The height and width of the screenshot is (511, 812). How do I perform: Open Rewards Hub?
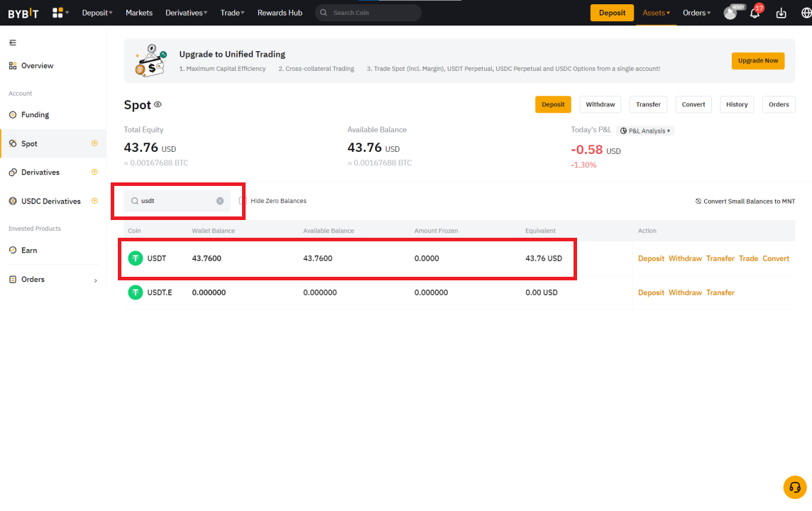pyautogui.click(x=280, y=13)
